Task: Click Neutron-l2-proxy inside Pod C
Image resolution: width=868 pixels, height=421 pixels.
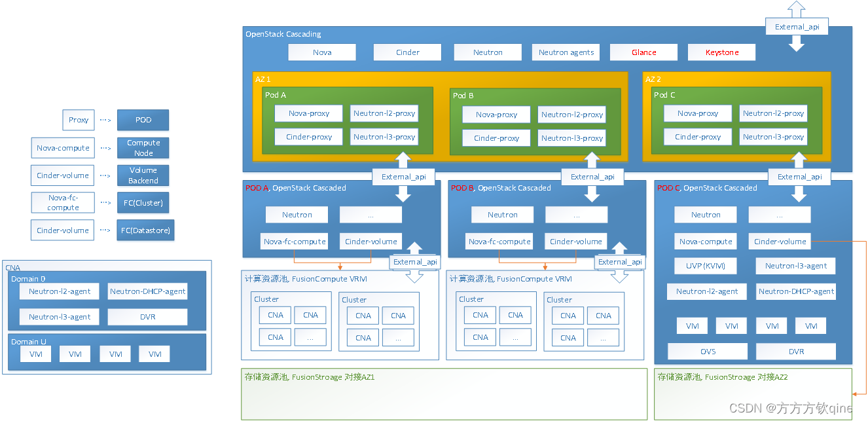Action: coord(773,113)
